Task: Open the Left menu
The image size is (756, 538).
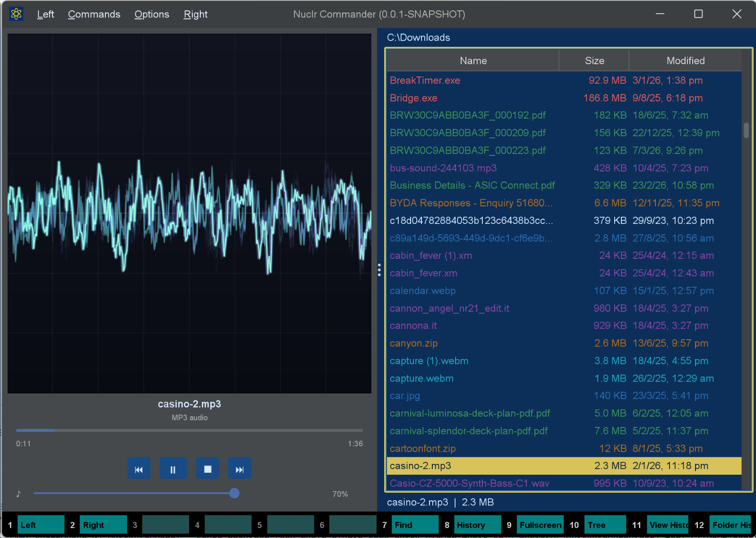Action: (x=45, y=14)
